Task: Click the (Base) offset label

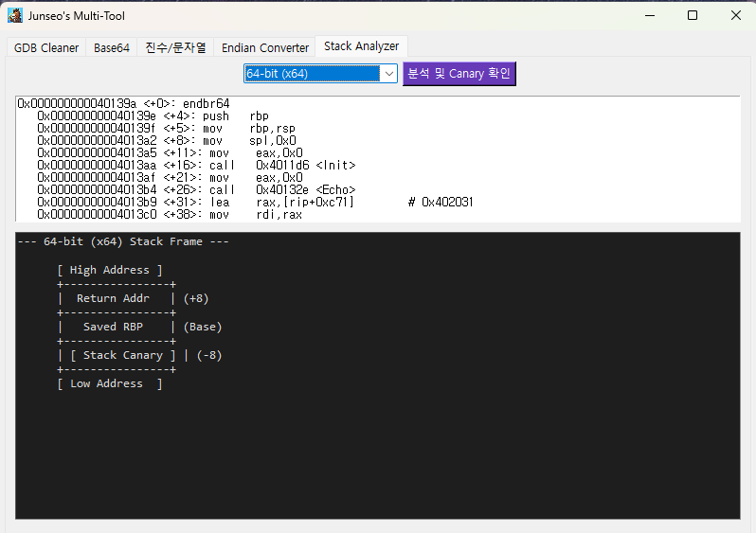Action: coord(203,327)
